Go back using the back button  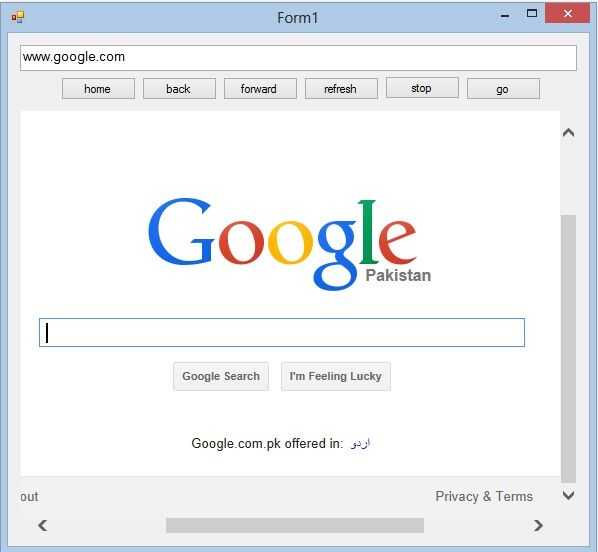(179, 89)
